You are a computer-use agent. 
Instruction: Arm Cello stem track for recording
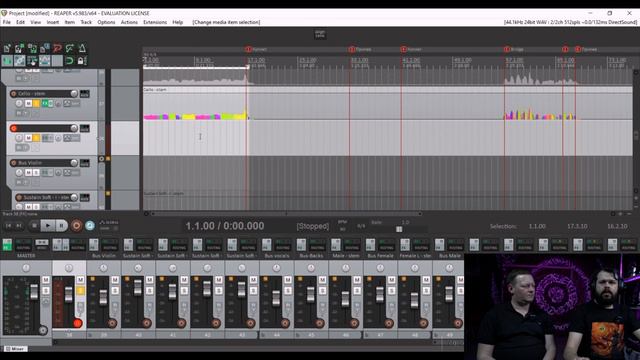click(13, 94)
